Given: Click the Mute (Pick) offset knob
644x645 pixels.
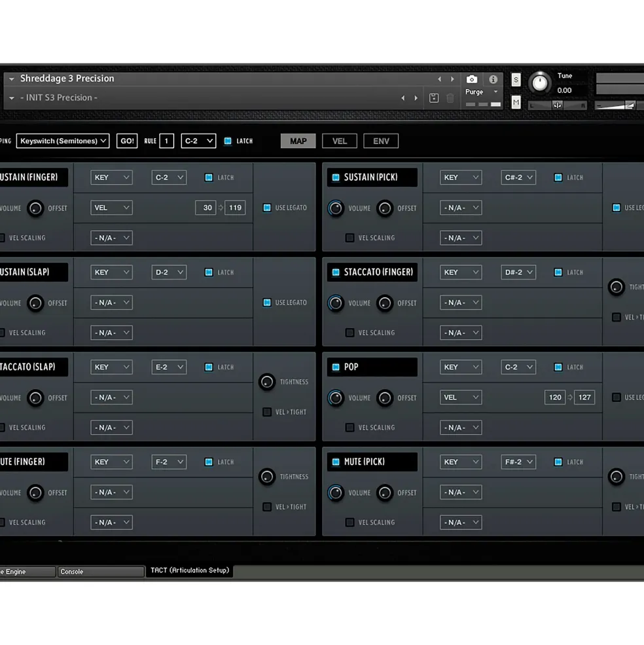Looking at the screenshot, I should (385, 493).
